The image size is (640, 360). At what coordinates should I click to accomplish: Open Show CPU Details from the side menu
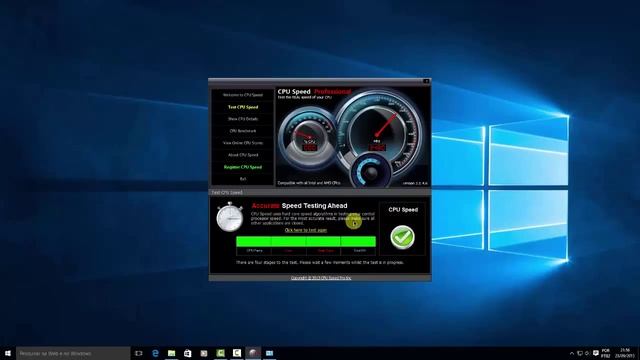[x=243, y=119]
